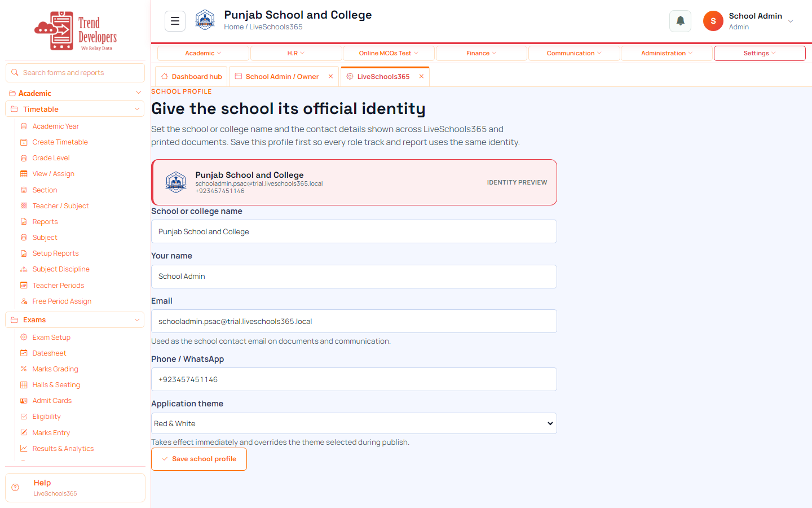The width and height of the screenshot is (812, 508).
Task: Open the H.R menu dropdown
Action: coord(296,53)
